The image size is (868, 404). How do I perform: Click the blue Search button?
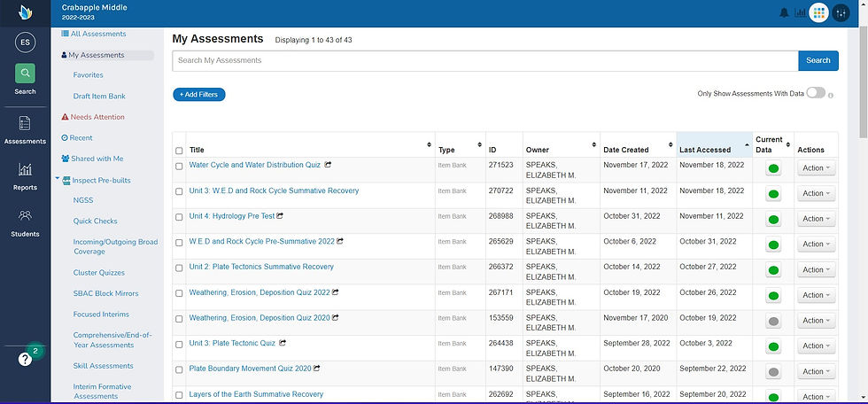coord(818,60)
